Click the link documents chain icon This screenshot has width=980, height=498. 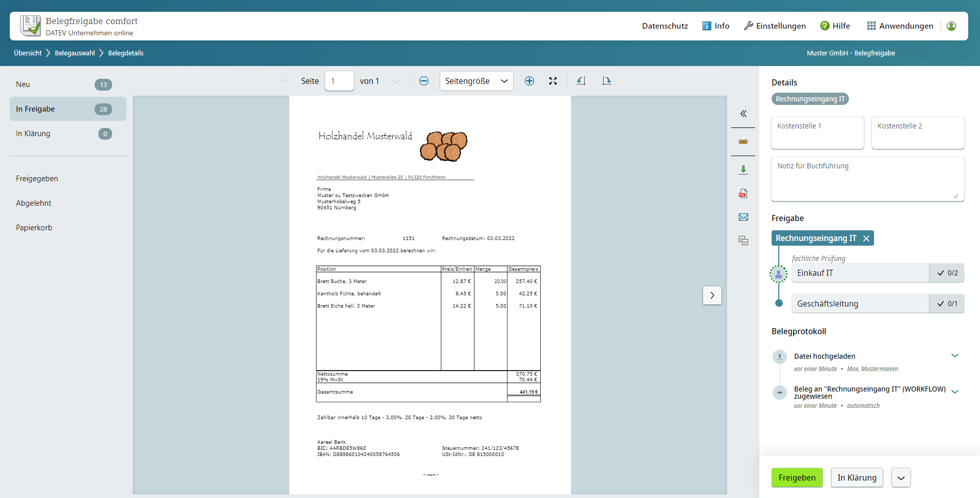coord(743,142)
